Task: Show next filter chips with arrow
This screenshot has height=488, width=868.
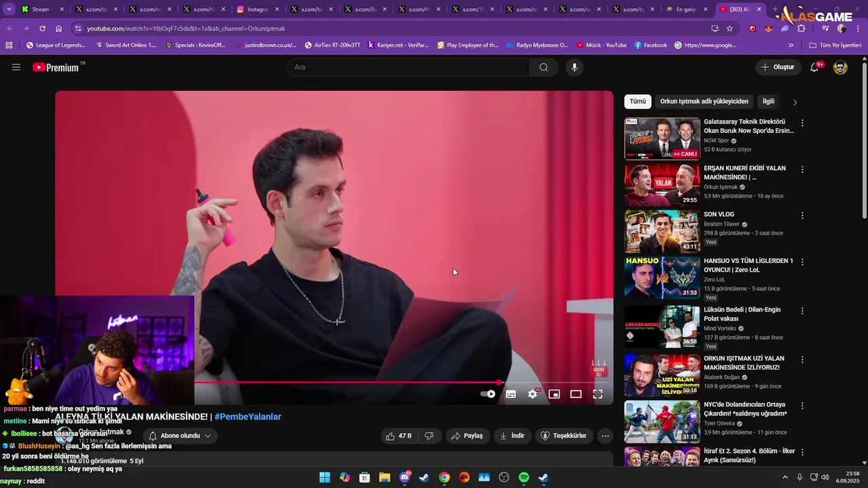Action: click(x=795, y=102)
